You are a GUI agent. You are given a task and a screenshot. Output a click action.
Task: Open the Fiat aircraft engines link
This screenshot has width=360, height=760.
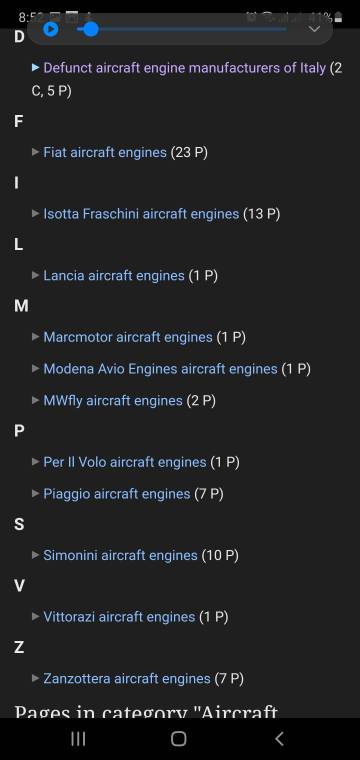click(105, 152)
